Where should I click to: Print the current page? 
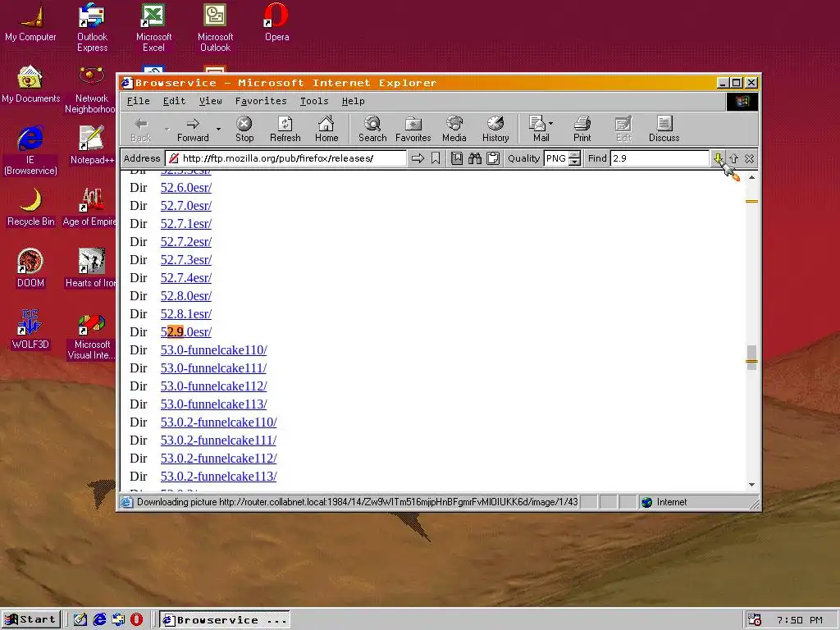(x=582, y=129)
